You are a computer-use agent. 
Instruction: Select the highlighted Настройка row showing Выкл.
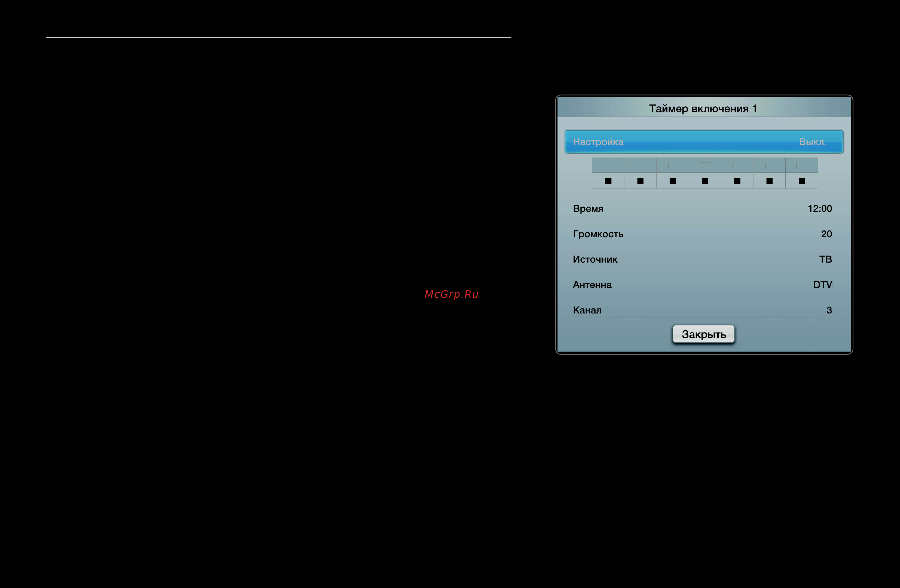pyautogui.click(x=704, y=142)
